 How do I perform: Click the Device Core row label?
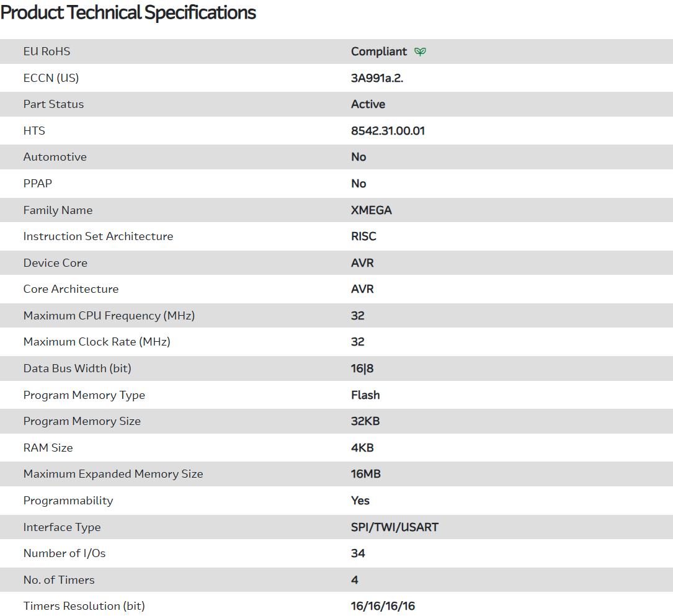pos(55,263)
